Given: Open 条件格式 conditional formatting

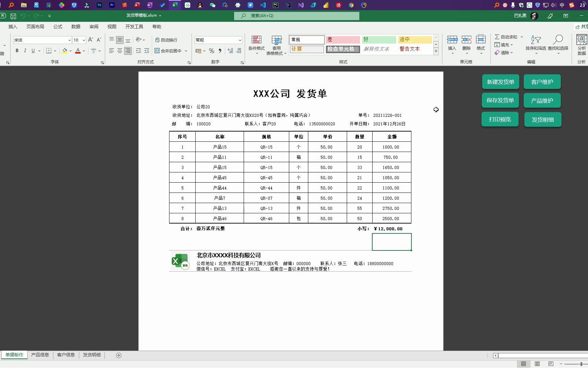Looking at the screenshot, I should coord(256,45).
